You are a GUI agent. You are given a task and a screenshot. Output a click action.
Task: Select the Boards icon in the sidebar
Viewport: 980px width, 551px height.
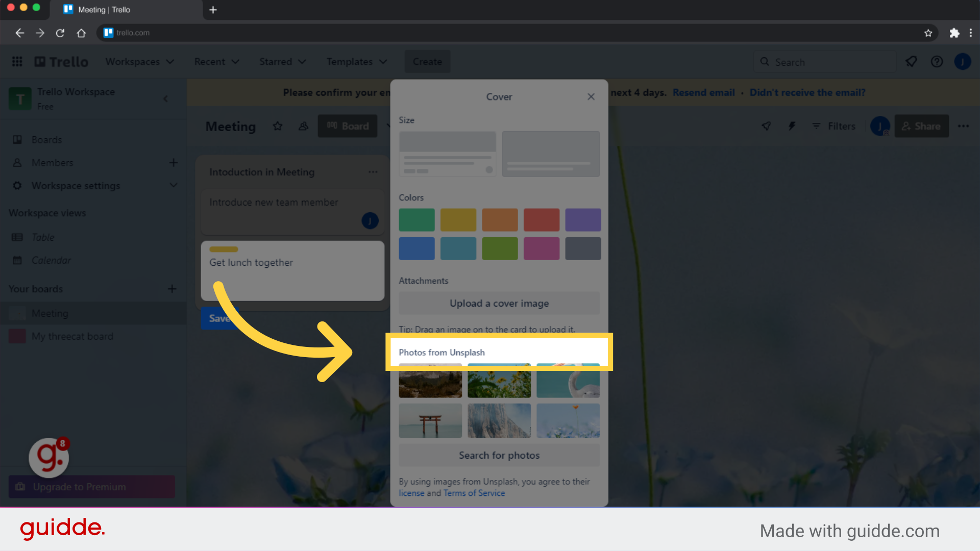(17, 139)
